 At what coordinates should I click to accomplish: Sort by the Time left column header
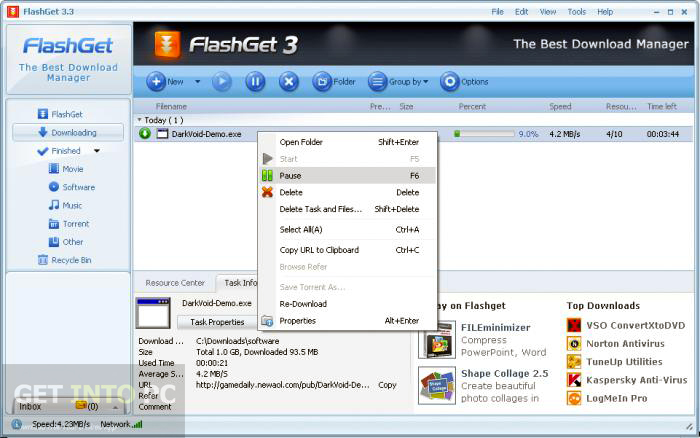(662, 107)
